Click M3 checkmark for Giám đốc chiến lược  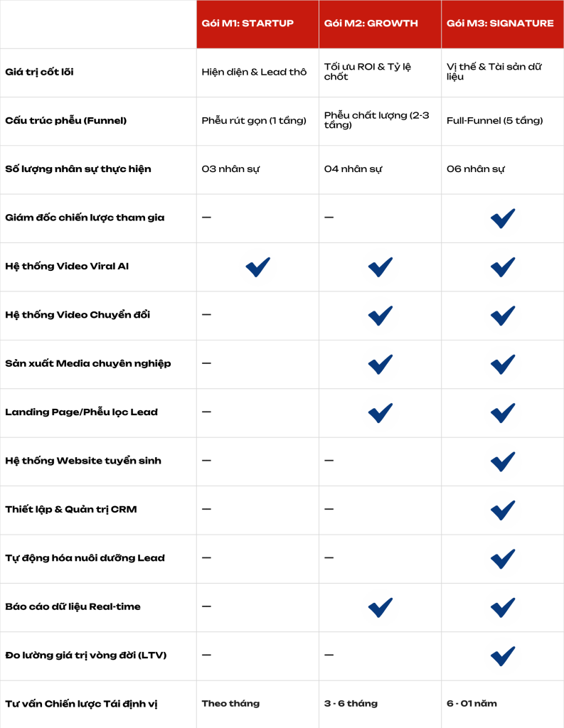coord(503,218)
